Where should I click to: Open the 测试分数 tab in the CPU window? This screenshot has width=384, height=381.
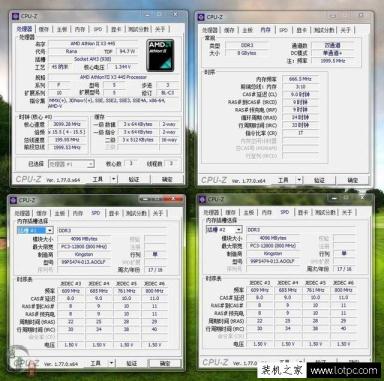click(138, 29)
